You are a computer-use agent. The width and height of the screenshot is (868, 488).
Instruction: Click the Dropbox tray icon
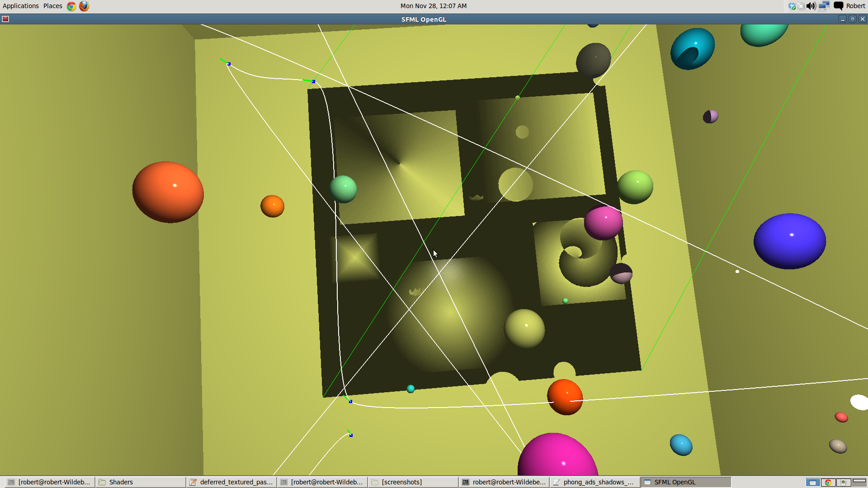click(x=792, y=6)
